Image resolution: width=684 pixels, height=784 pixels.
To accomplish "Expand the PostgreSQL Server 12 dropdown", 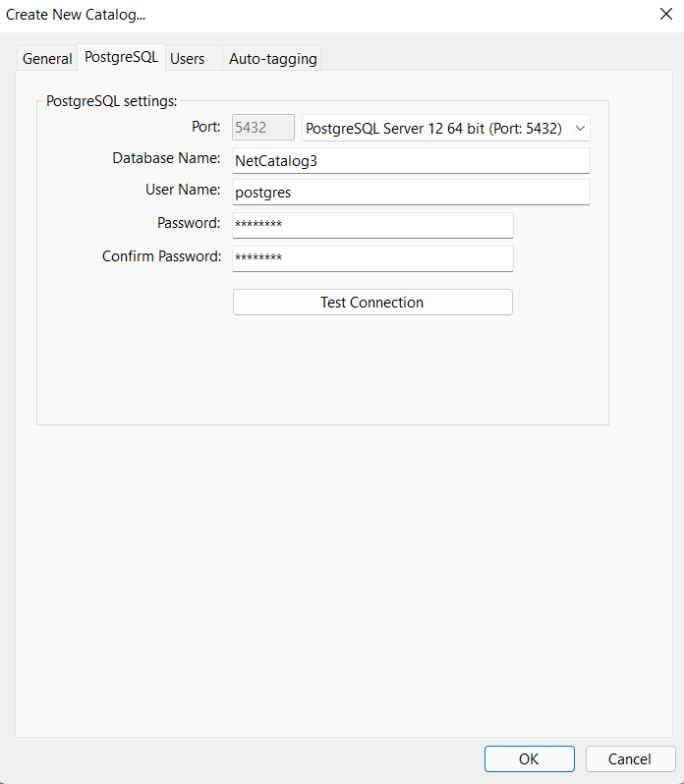I will 446,128.
